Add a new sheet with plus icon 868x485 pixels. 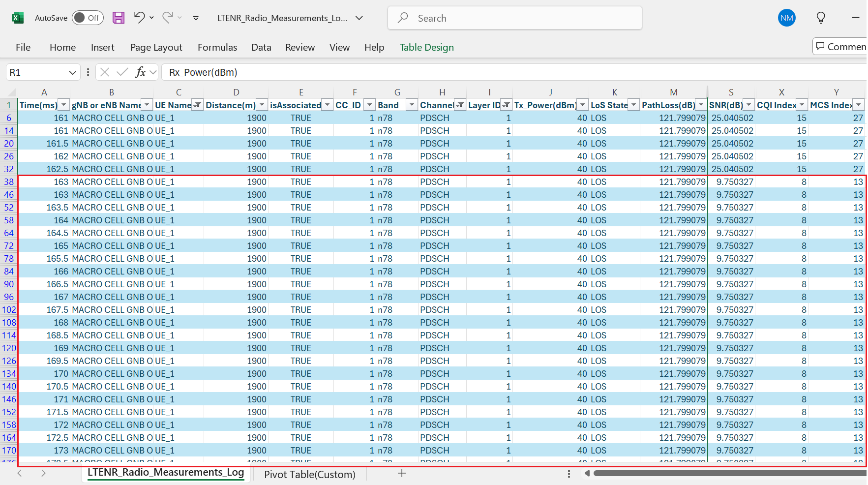(x=402, y=473)
